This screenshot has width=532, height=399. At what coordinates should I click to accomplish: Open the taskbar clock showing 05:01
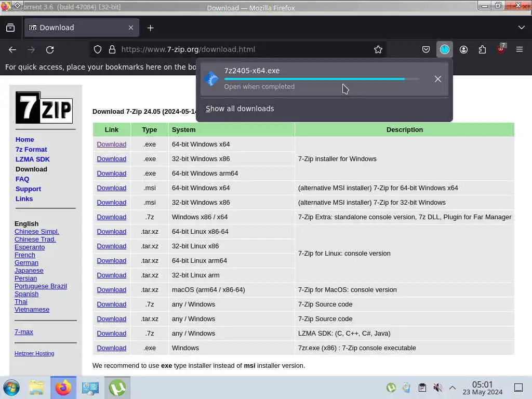(x=483, y=388)
